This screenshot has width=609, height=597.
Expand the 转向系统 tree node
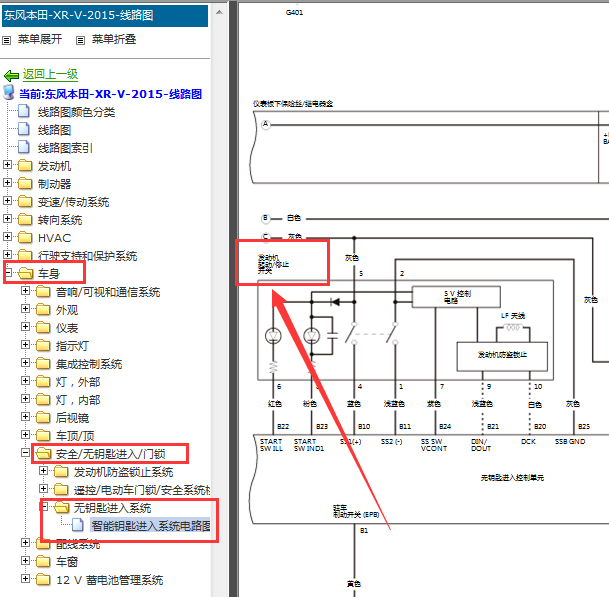[7, 219]
